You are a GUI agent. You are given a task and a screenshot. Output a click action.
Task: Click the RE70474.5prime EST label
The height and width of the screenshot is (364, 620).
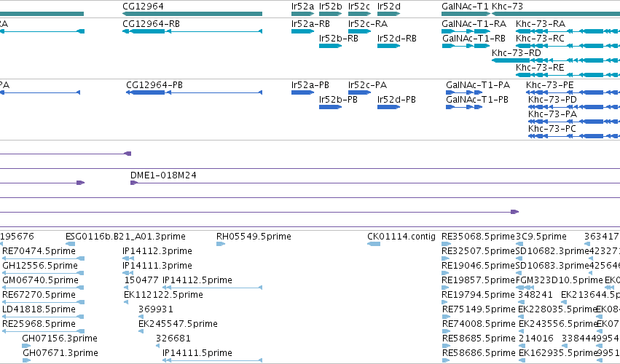click(39, 251)
